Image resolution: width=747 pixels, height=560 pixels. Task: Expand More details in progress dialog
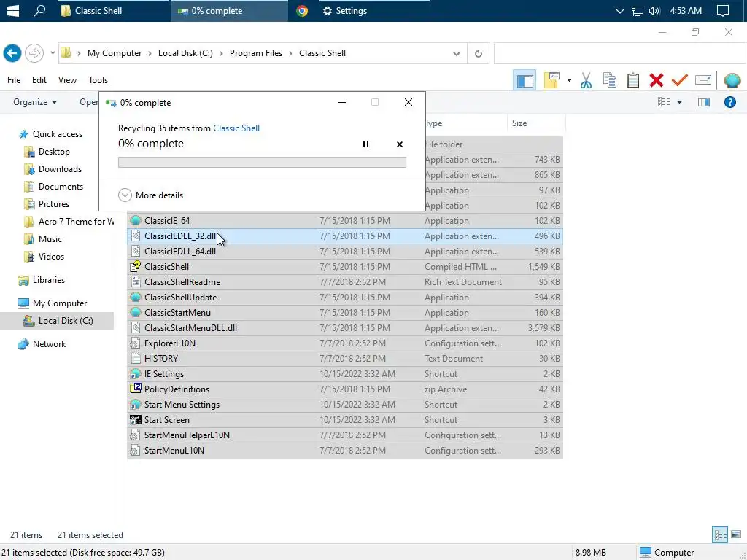coord(150,195)
